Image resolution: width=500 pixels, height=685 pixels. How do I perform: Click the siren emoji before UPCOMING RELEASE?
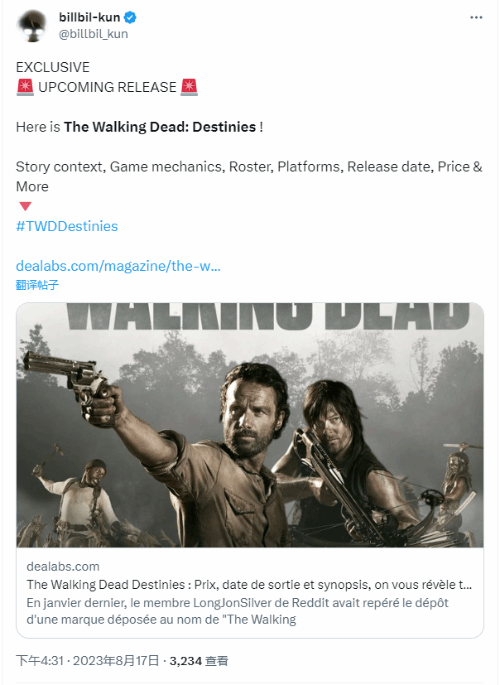(25, 87)
